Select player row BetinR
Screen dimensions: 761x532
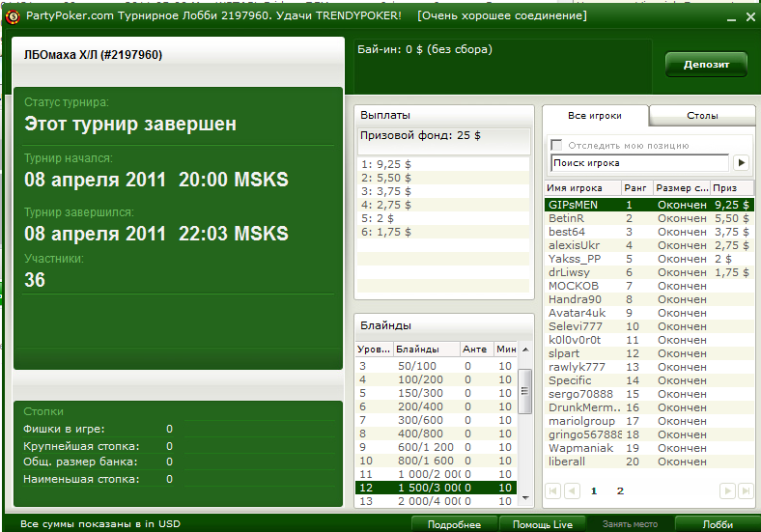[649, 218]
